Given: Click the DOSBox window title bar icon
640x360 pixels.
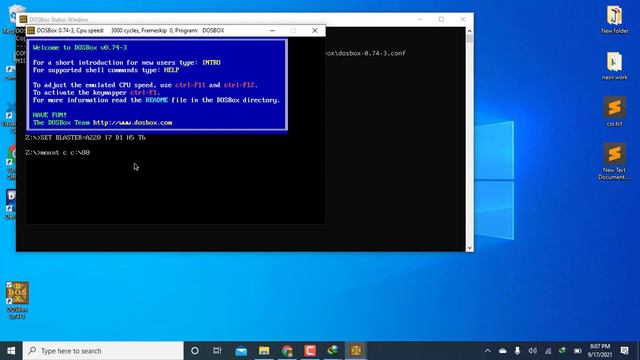Looking at the screenshot, I should [x=31, y=31].
